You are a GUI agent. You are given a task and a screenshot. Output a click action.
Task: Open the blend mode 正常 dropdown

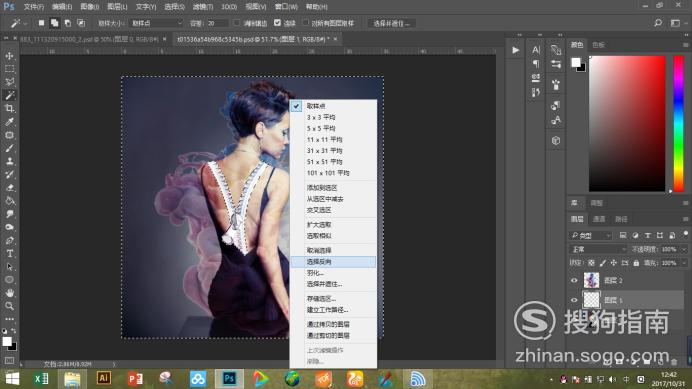point(598,249)
